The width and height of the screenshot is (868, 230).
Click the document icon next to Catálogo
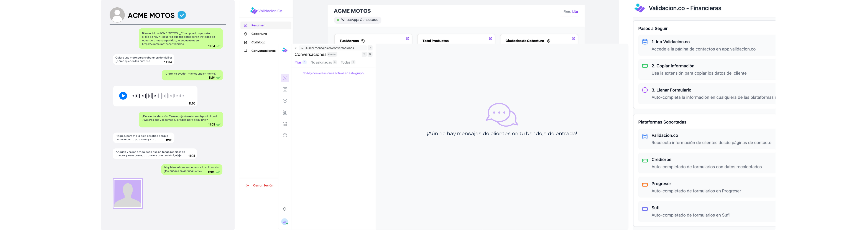[x=245, y=42]
